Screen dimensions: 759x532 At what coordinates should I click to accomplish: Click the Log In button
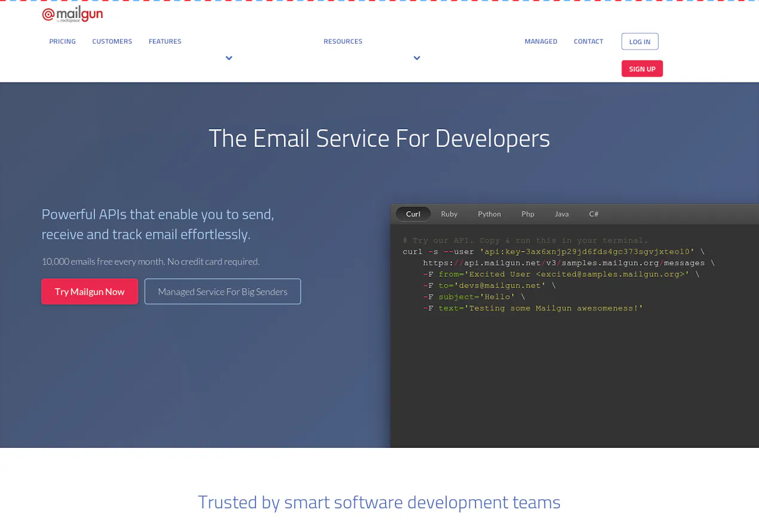coord(639,41)
